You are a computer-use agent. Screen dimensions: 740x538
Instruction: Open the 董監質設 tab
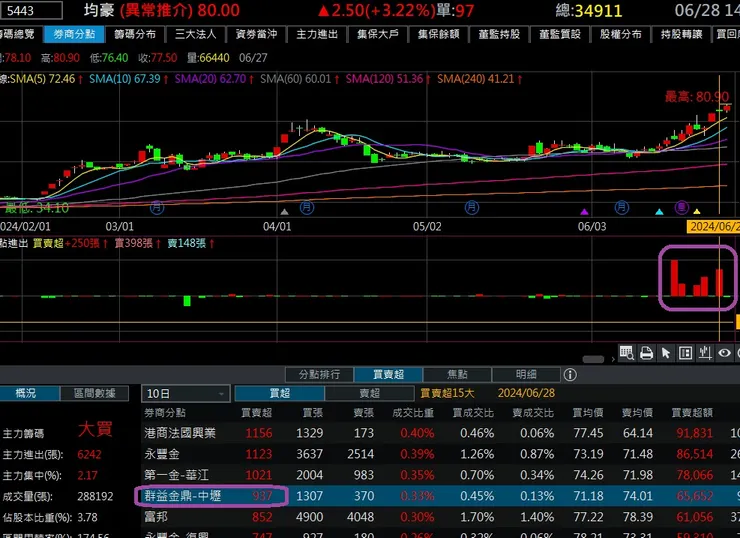[560, 34]
